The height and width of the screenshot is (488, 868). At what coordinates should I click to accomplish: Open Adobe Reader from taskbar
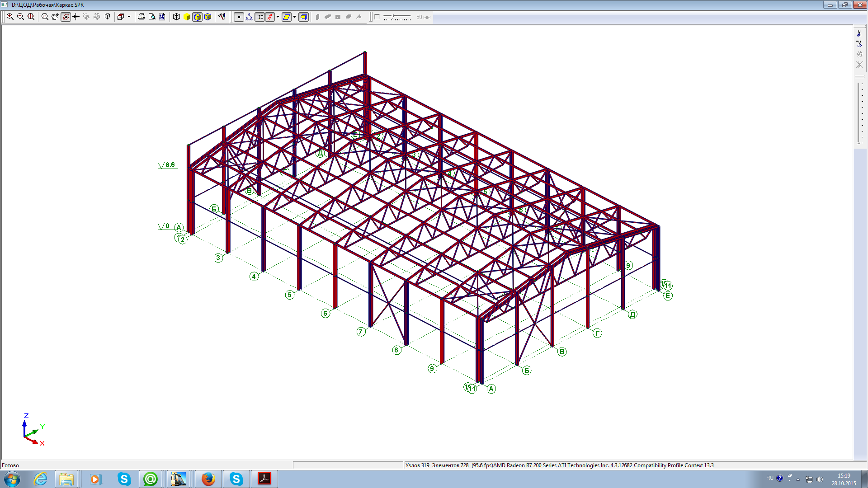click(x=264, y=479)
